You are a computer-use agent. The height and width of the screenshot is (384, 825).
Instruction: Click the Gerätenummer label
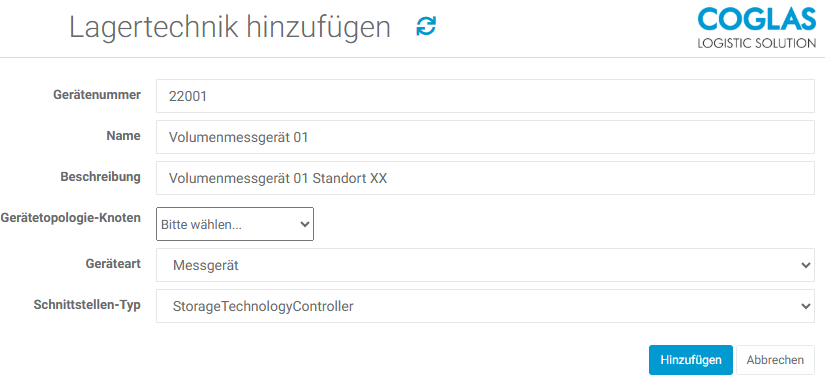[x=97, y=95]
